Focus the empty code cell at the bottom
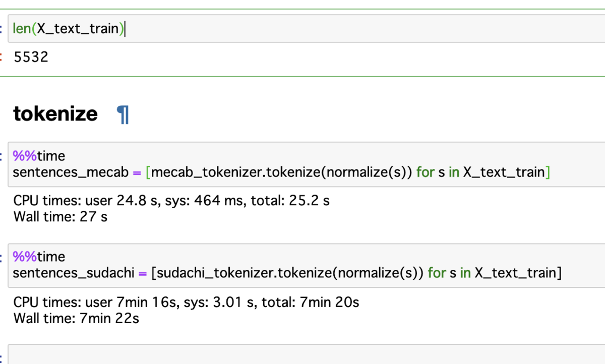This screenshot has height=364, width=605. [302, 354]
